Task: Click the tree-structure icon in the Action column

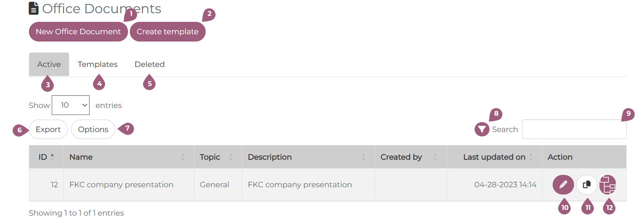Action: pos(607,185)
